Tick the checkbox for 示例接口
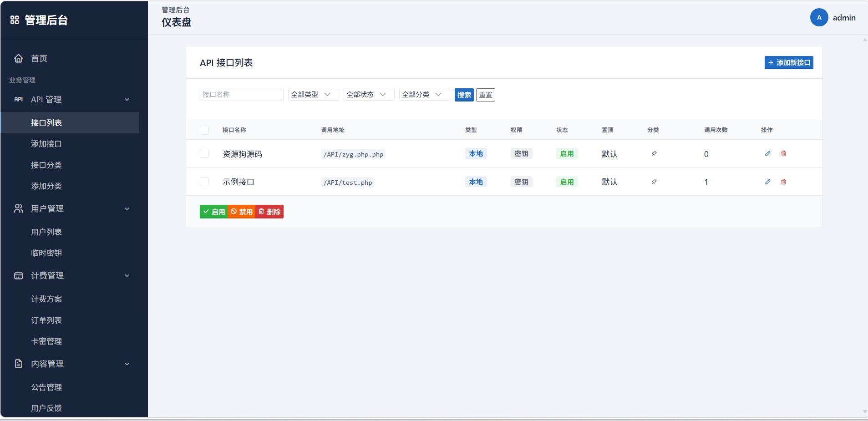The height and width of the screenshot is (421, 868). click(204, 182)
